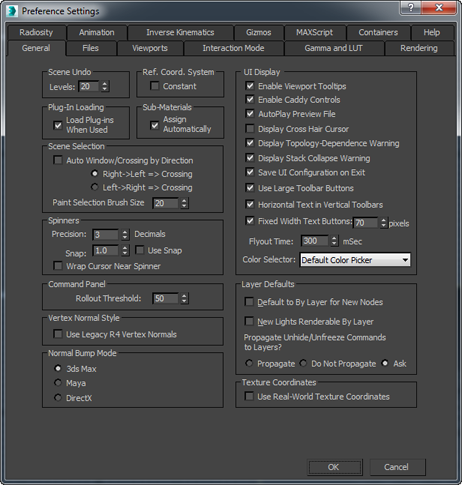Click Fixed Width Text Buttons spinner arrows
The image size is (462, 485).
(x=384, y=222)
